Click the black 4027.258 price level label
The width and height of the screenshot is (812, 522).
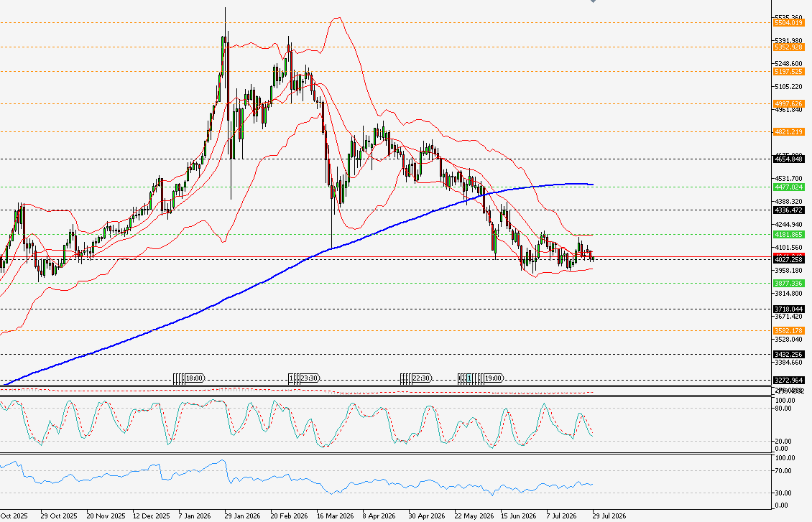788,260
